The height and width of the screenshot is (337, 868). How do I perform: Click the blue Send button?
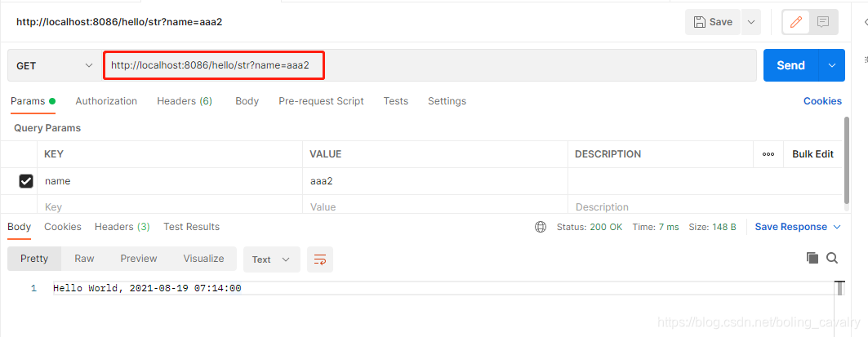click(x=790, y=65)
